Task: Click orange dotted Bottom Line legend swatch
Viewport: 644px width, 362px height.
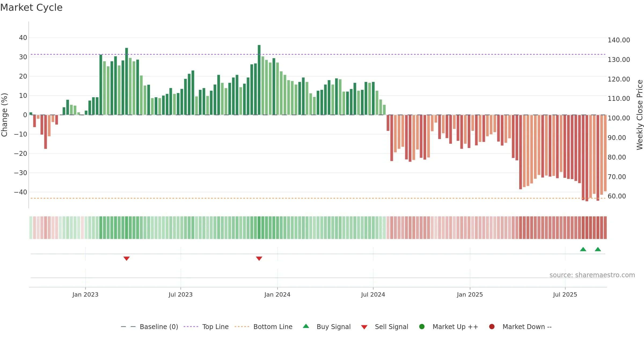Action: 242,327
